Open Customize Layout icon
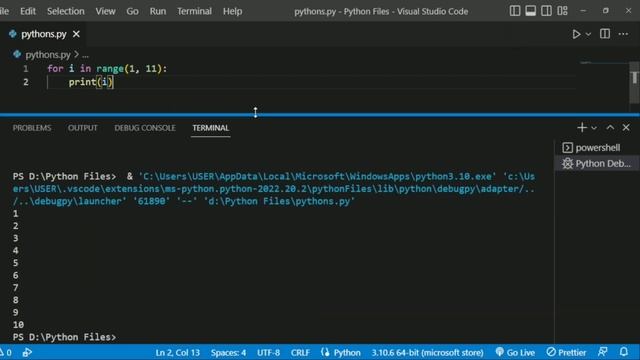This screenshot has width=640, height=360. [562, 11]
